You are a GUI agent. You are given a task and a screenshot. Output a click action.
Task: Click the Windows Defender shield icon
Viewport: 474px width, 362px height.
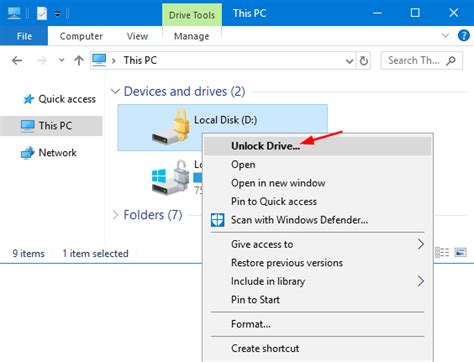point(217,220)
